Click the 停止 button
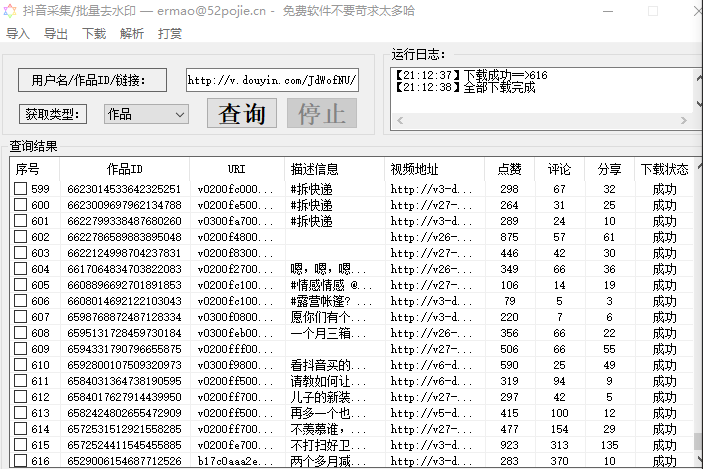703x469 pixels. 322,113
